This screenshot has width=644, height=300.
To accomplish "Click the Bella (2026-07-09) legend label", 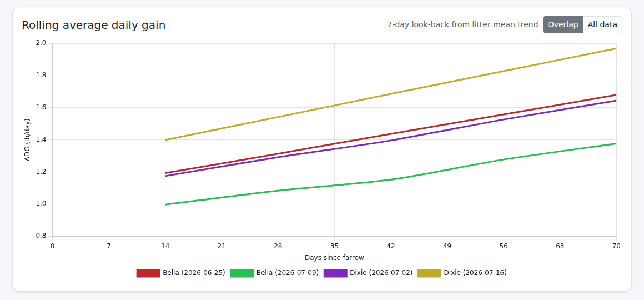I will 288,273.
